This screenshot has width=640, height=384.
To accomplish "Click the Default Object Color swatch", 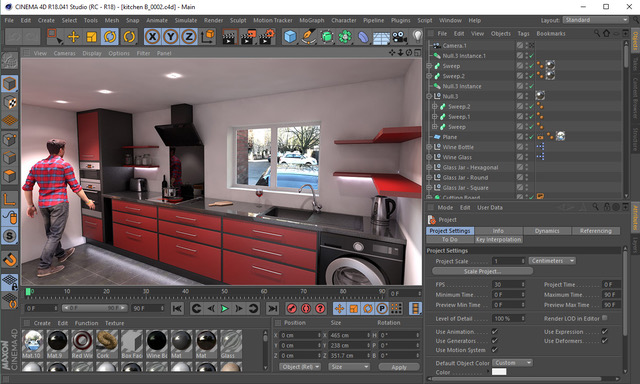I will (x=499, y=372).
